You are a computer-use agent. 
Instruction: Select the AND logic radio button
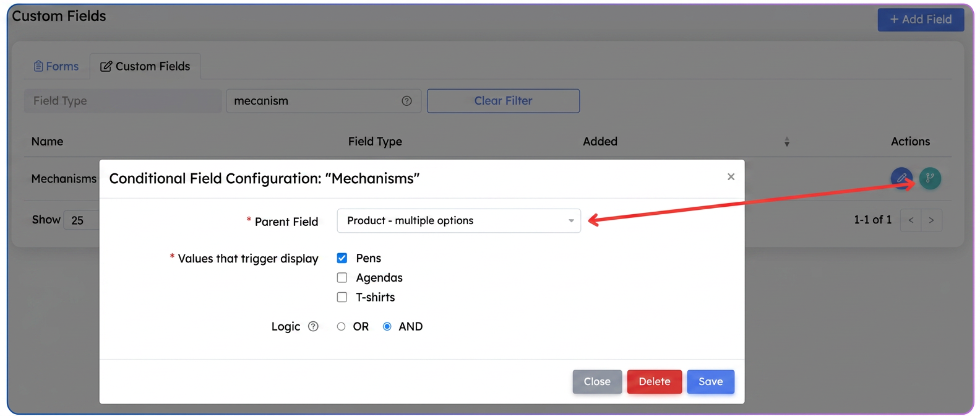click(387, 326)
